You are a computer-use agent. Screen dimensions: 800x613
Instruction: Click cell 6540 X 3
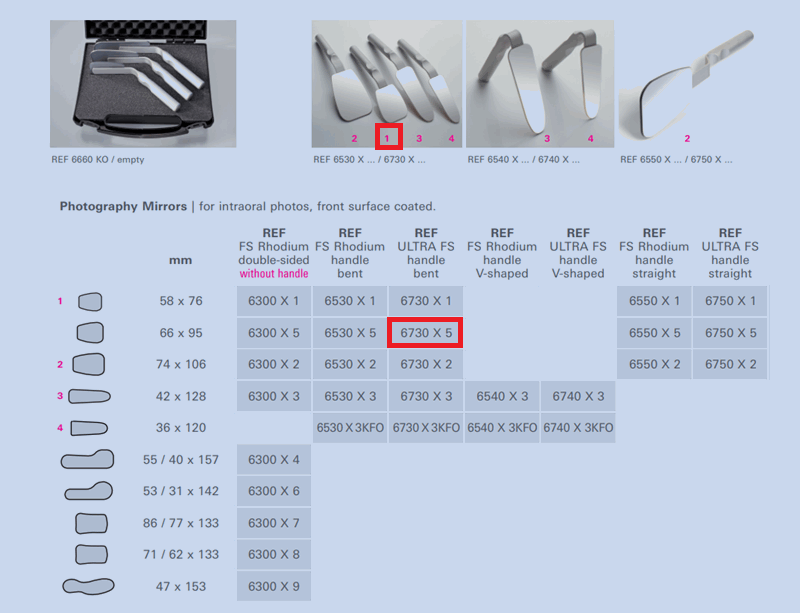502,396
